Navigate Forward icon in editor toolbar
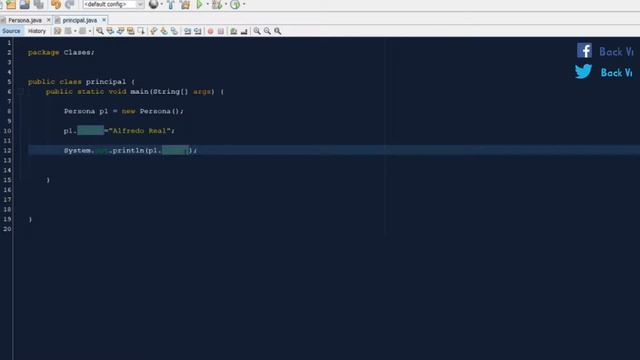 point(82,31)
